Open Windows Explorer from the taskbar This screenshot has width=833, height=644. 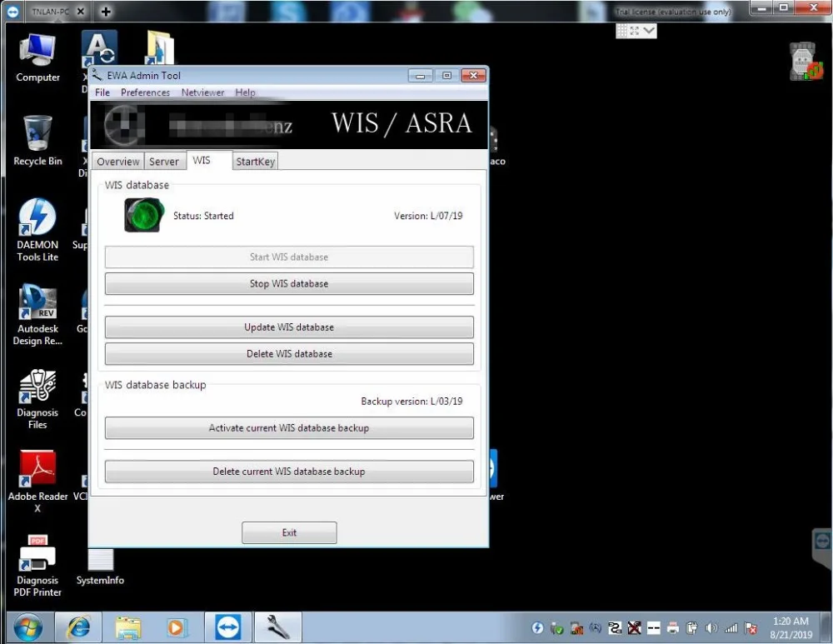128,628
